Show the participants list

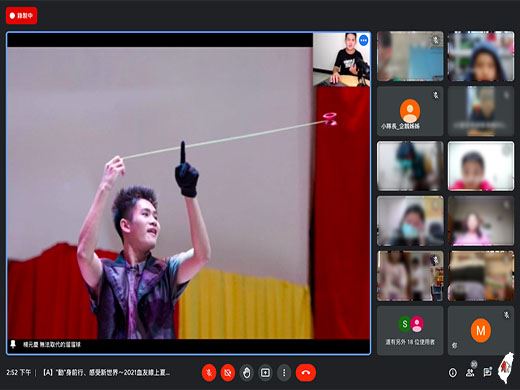click(x=470, y=372)
